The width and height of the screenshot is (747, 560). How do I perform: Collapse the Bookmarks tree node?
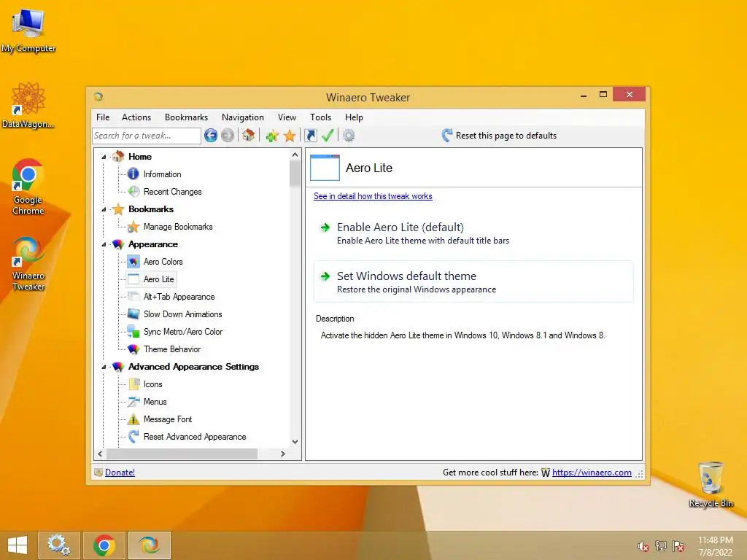pyautogui.click(x=104, y=209)
